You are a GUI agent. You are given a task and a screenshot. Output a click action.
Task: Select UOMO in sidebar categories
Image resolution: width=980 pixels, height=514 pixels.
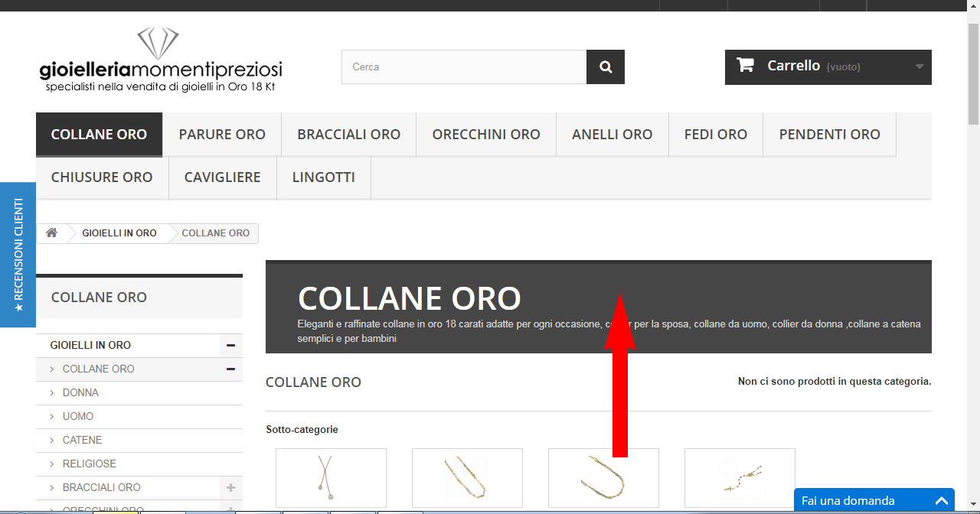78,417
